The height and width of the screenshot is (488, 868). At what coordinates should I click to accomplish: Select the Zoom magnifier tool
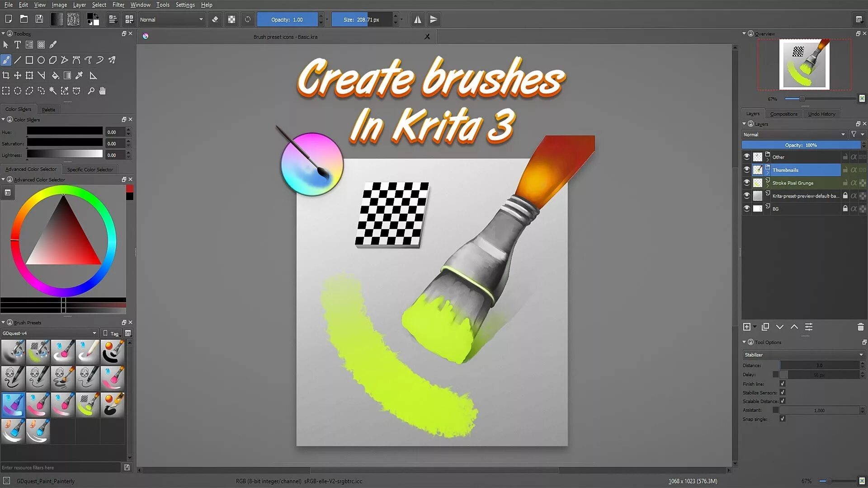[91, 91]
